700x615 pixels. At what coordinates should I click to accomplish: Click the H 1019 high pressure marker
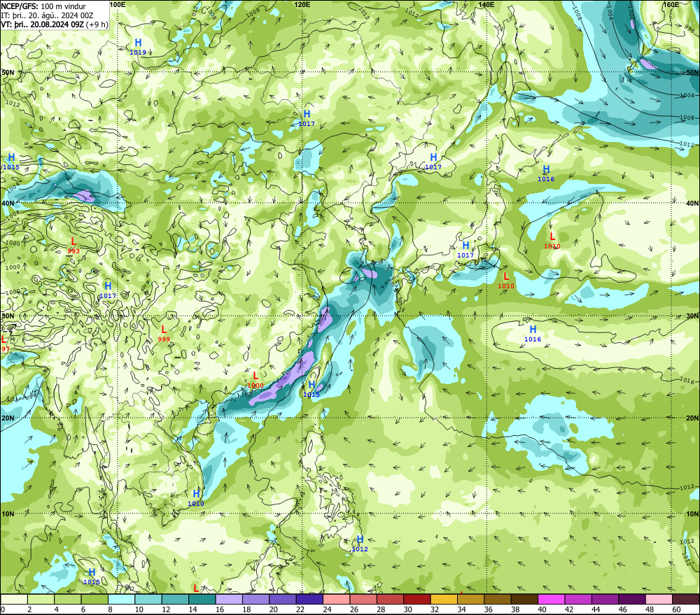pyautogui.click(x=138, y=46)
